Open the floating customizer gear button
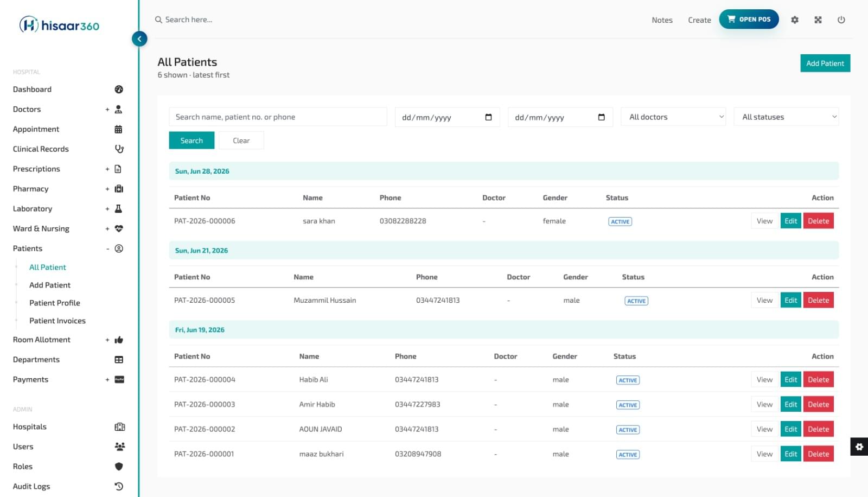 point(859,447)
